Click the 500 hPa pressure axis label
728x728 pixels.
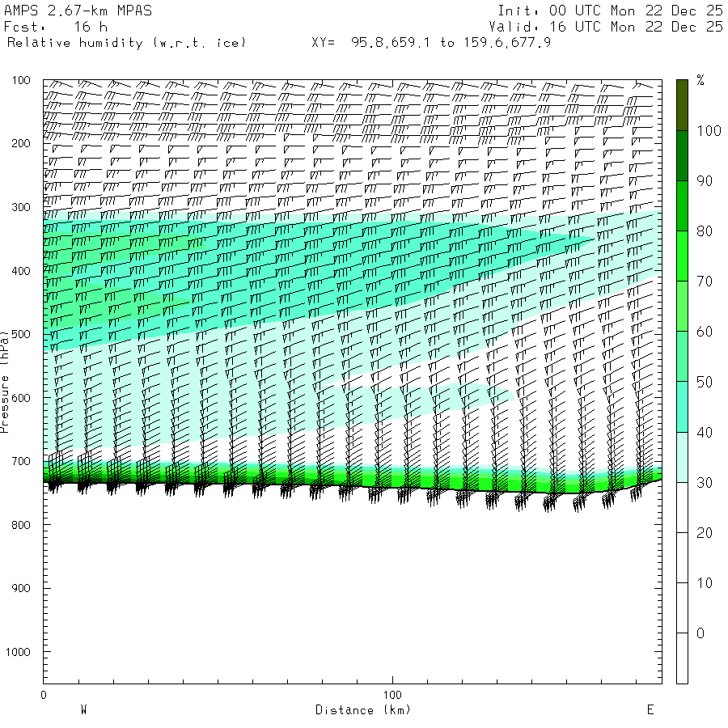21,334
